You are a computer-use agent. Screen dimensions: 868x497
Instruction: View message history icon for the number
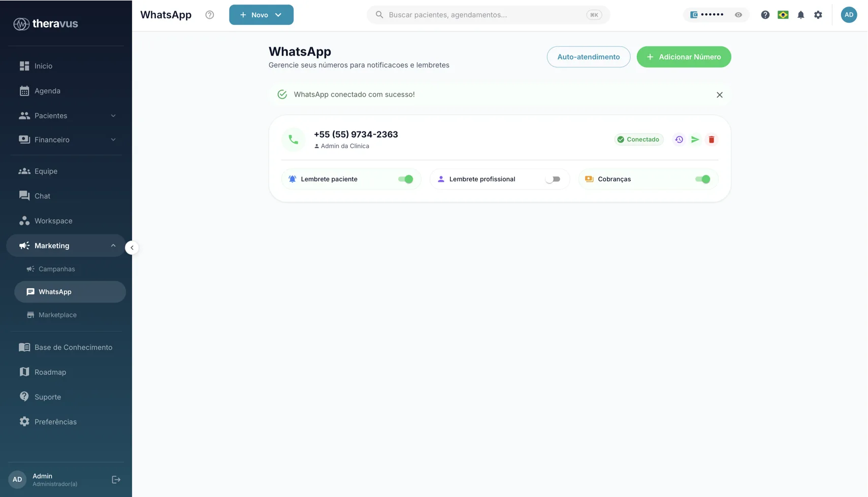[679, 140]
